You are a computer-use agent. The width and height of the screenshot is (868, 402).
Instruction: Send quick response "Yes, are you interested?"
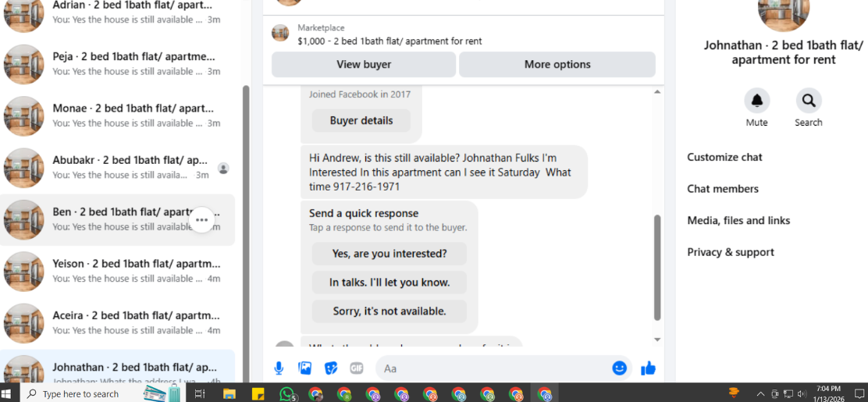click(390, 254)
